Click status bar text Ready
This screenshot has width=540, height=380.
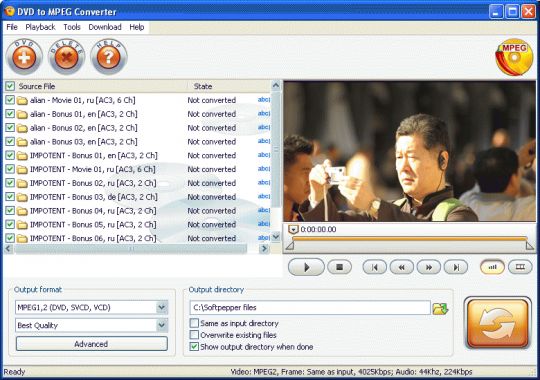(x=14, y=372)
